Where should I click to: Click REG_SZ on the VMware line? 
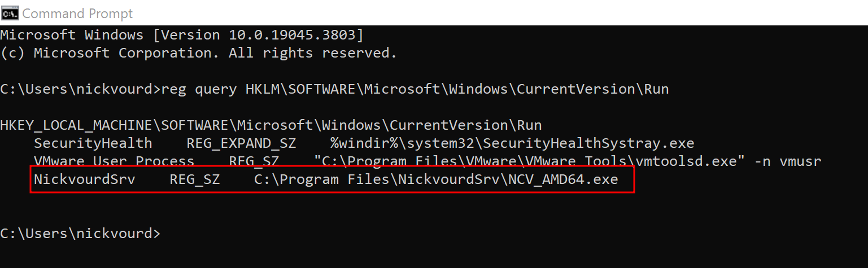click(254, 161)
